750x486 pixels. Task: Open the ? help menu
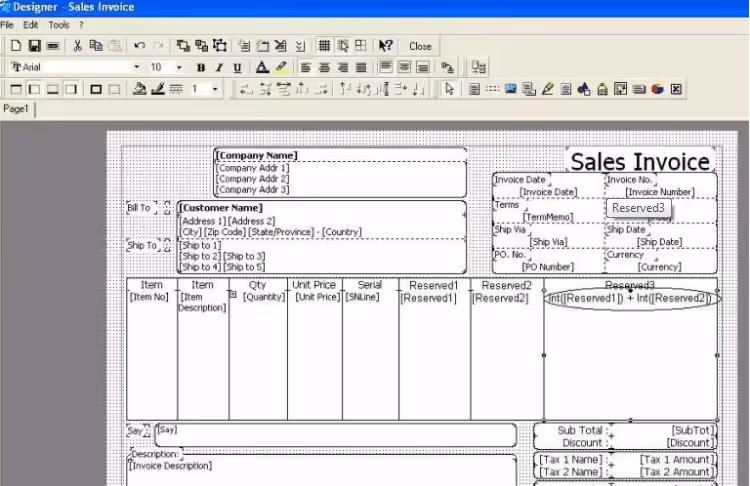(81, 25)
